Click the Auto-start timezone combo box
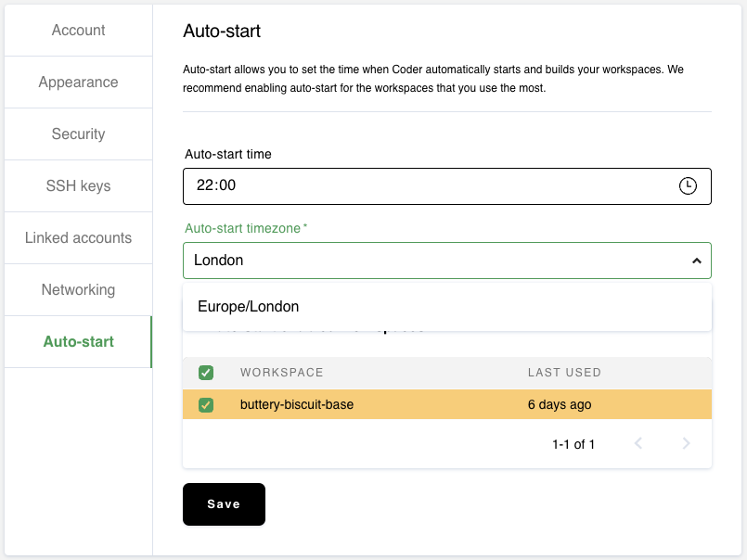Image resolution: width=747 pixels, height=560 pixels. pyautogui.click(x=436, y=261)
